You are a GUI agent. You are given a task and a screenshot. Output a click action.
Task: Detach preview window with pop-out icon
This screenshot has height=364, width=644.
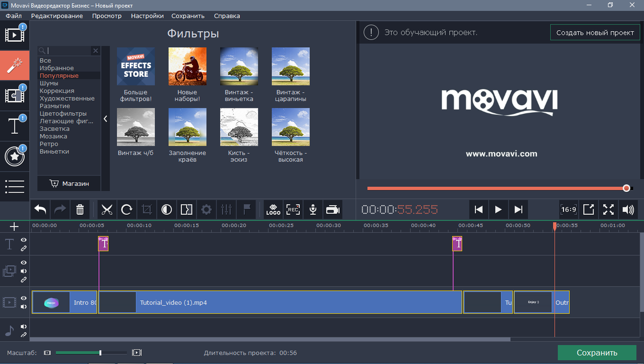tap(588, 209)
